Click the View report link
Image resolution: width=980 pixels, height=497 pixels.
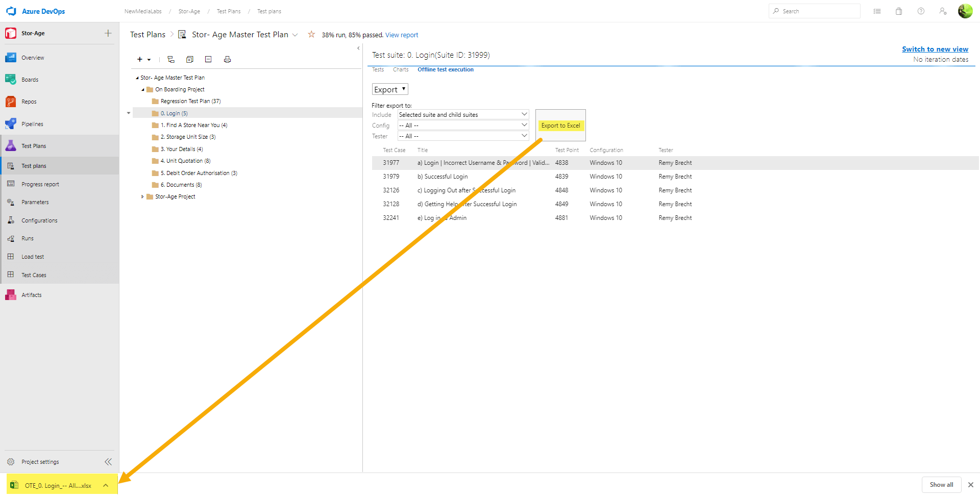pos(402,35)
